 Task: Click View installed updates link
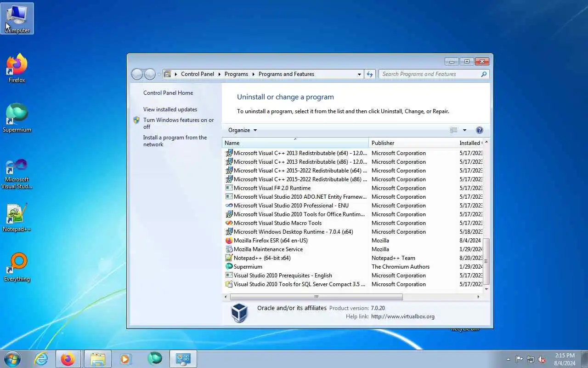(170, 109)
